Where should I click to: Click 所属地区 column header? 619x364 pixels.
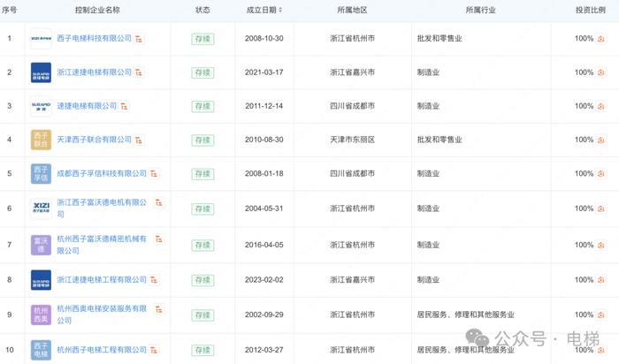[352, 10]
